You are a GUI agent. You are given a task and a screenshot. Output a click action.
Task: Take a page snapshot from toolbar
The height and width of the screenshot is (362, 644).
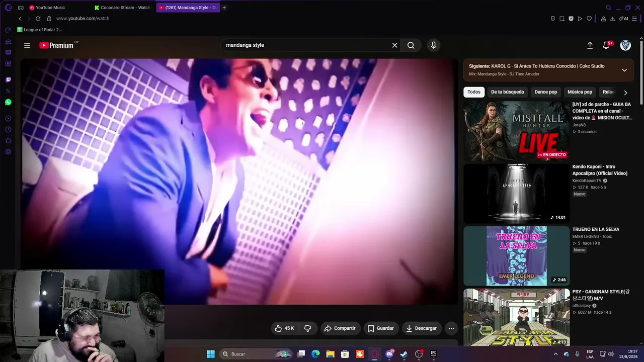coord(562,19)
